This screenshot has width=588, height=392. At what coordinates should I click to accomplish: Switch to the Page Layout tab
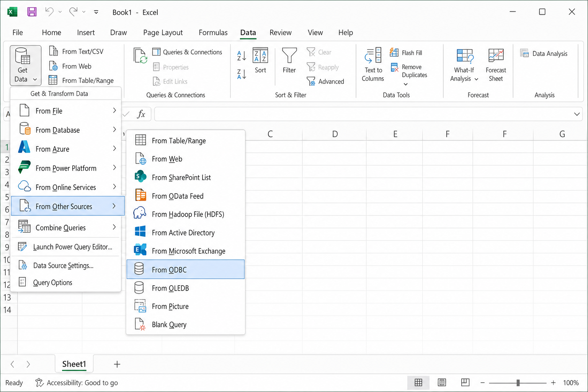click(x=163, y=33)
